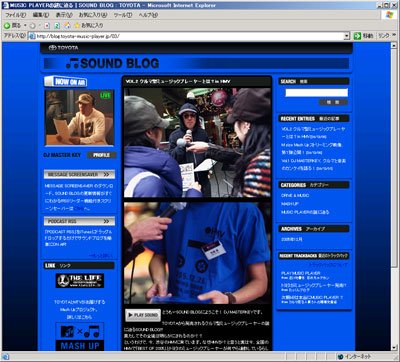This screenshot has height=362, width=400.
Task: Open the Tools menu in menu bar
Action: [123, 15]
